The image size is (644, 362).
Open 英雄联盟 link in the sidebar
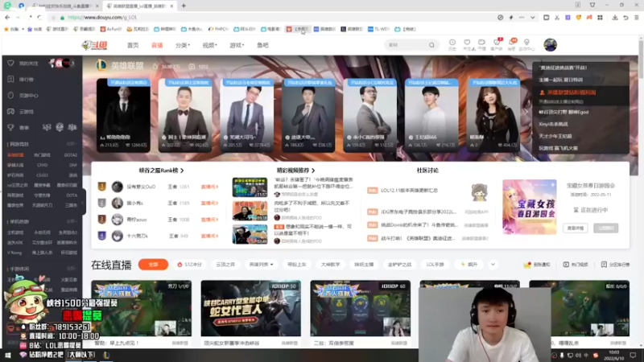tap(15, 155)
